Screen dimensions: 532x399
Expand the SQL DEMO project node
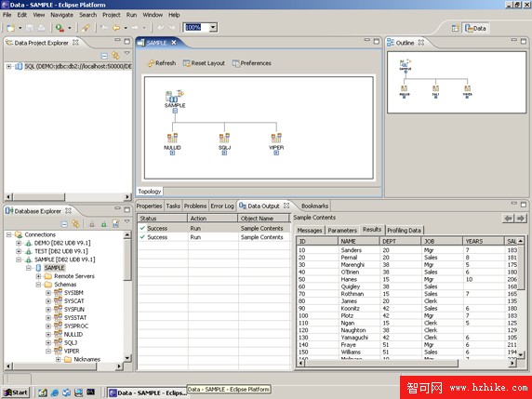pyautogui.click(x=8, y=67)
